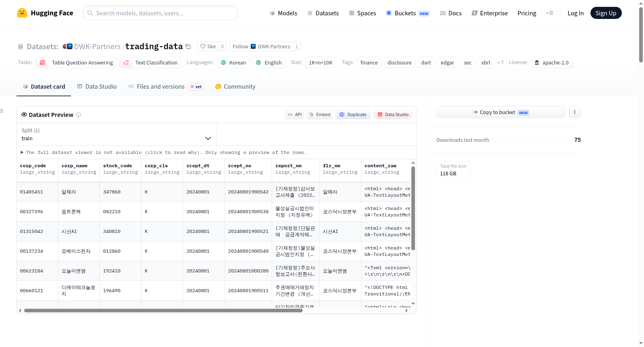Viewport: 644px width, 347px height.
Task: Expand the full dataset viewer not available notice
Action: point(164,152)
